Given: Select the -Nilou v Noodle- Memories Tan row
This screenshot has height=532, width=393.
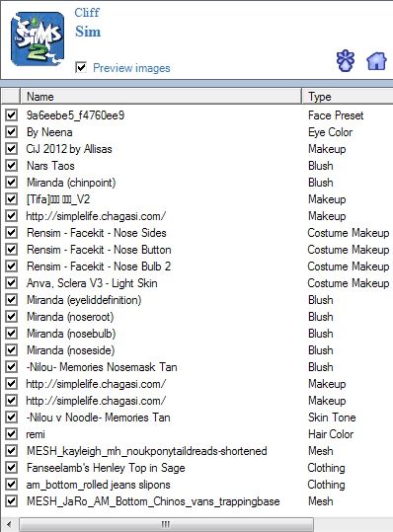Looking at the screenshot, I should 196,418.
